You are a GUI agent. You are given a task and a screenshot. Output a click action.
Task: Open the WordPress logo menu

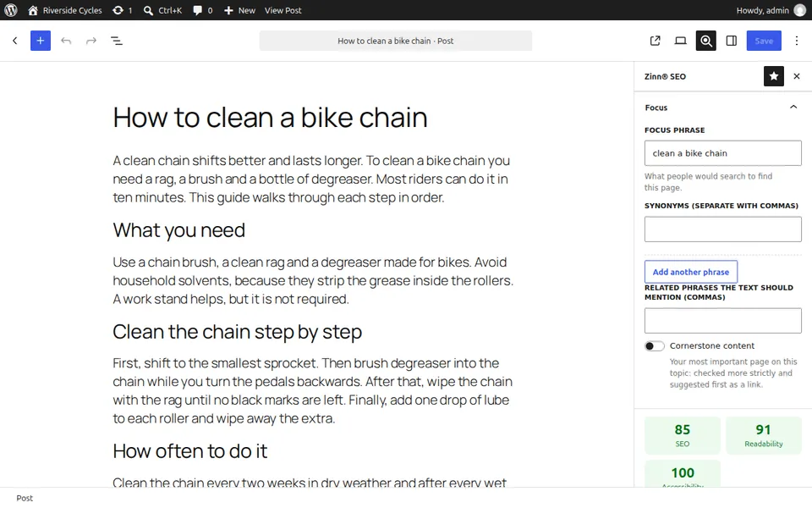[x=11, y=10]
